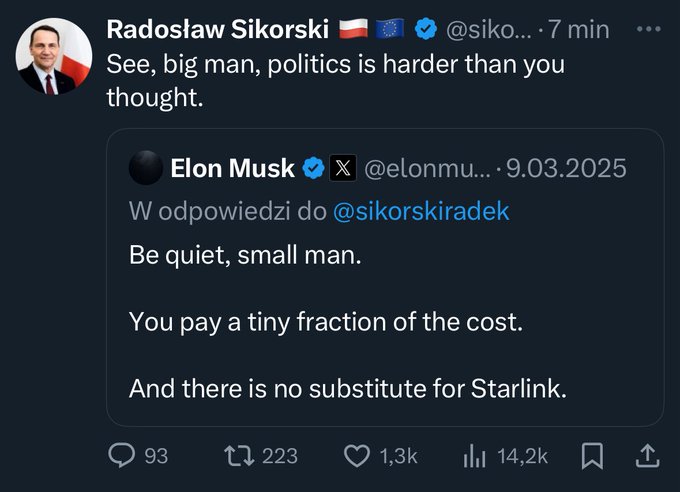Open the quoted post at 'Be quiet, small man.'
The image size is (680, 492).
click(245, 255)
